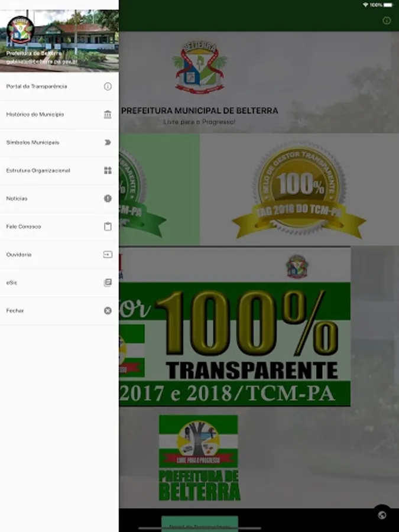Click the clipboard icon beside Fale Conosco
Viewport: 399px width, 532px height.
108,226
